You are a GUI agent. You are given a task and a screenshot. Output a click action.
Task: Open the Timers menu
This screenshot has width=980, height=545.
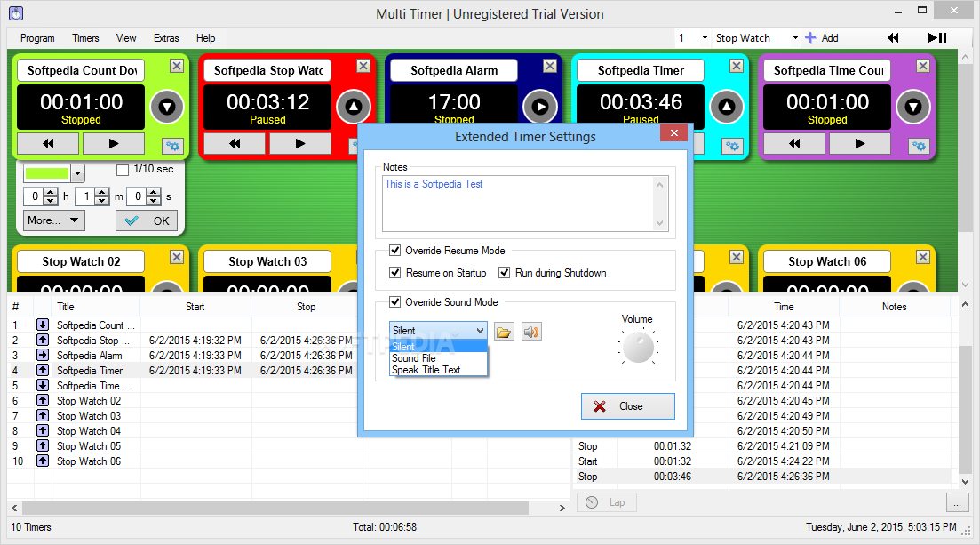coord(85,38)
